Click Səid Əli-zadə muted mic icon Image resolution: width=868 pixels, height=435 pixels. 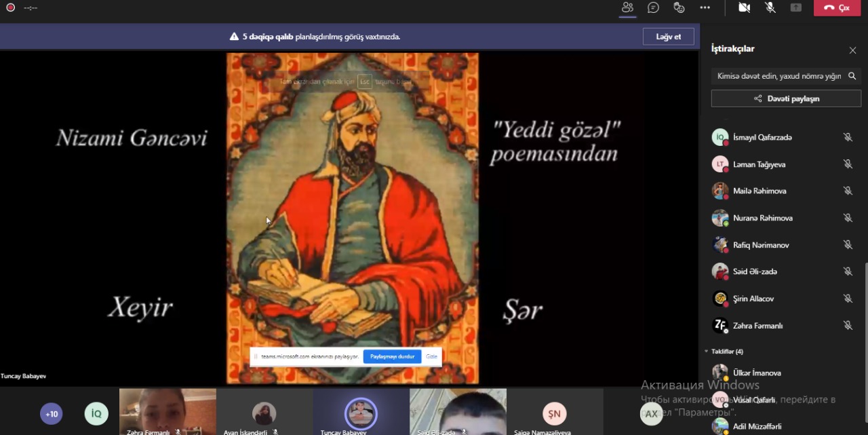click(848, 271)
